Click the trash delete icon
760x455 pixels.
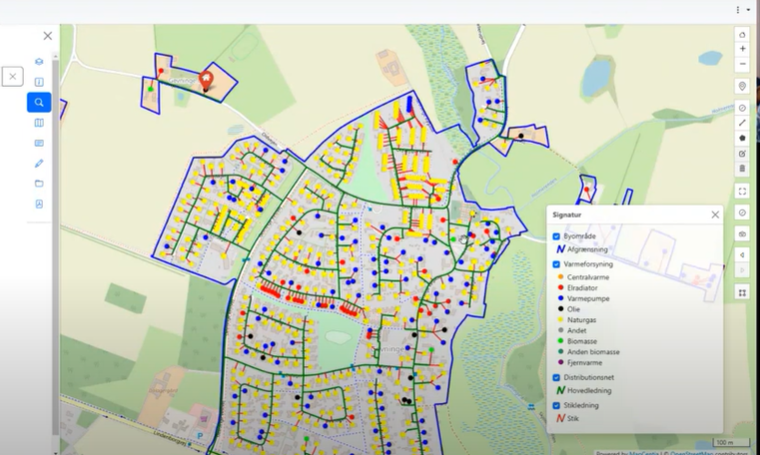742,168
